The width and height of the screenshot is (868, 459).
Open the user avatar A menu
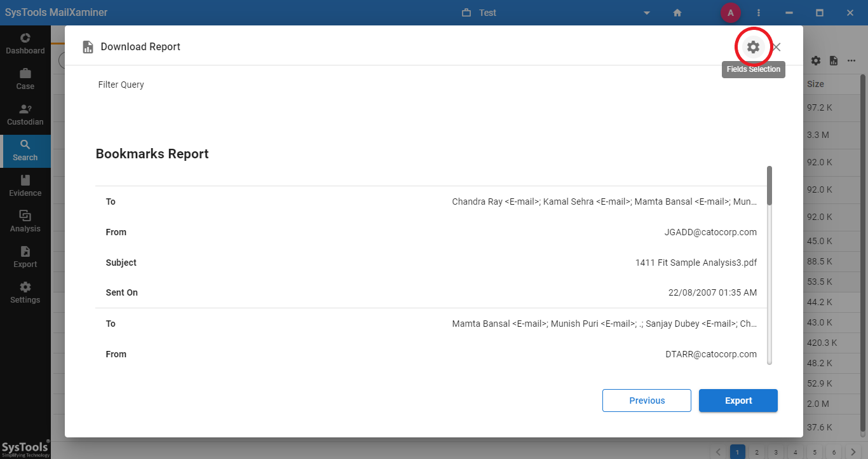click(731, 13)
